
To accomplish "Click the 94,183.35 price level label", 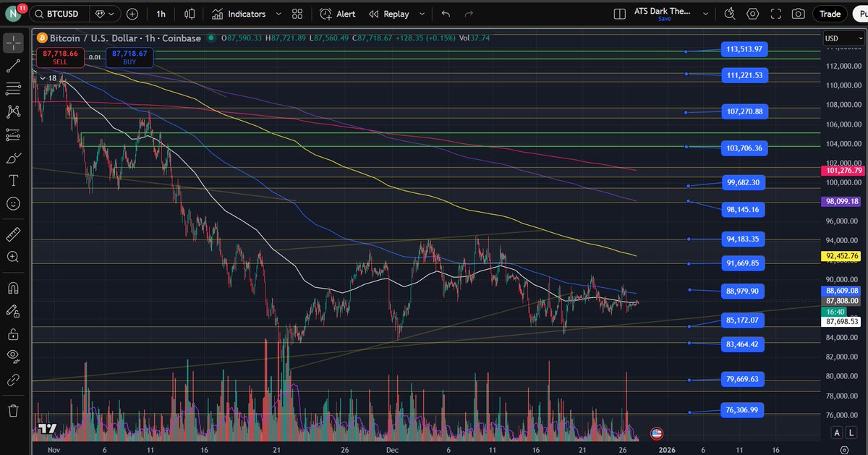I will tap(743, 239).
